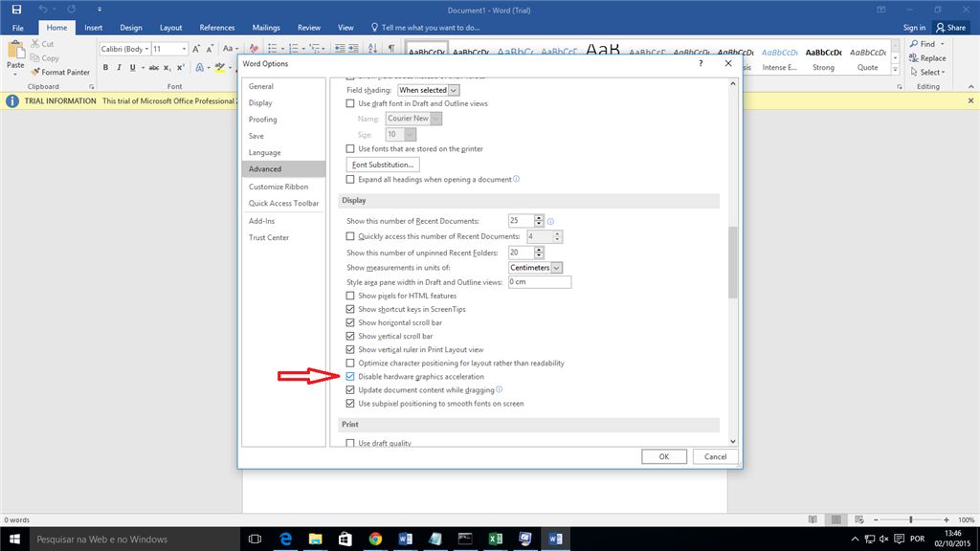Click the Windows Start button
Viewport: 980px width, 551px height.
(14, 539)
